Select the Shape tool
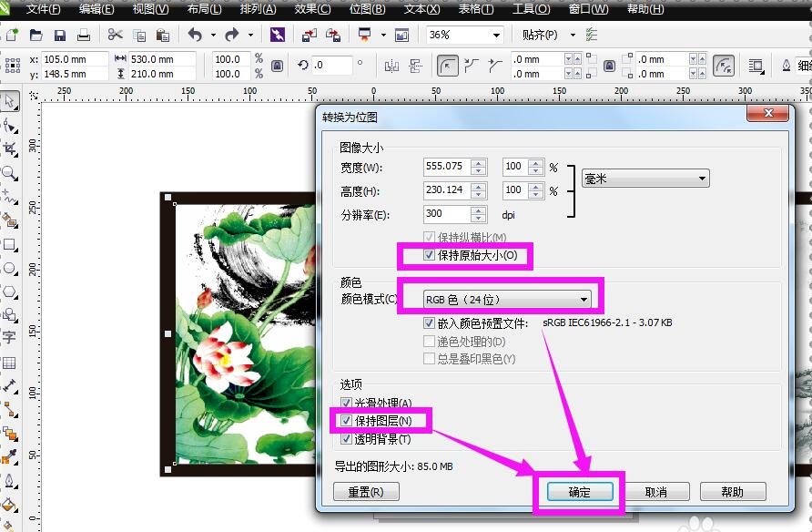The width and height of the screenshot is (812, 532). tap(11, 123)
